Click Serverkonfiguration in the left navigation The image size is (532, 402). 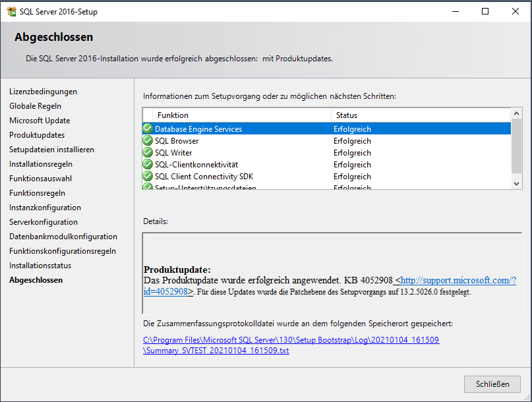click(44, 222)
